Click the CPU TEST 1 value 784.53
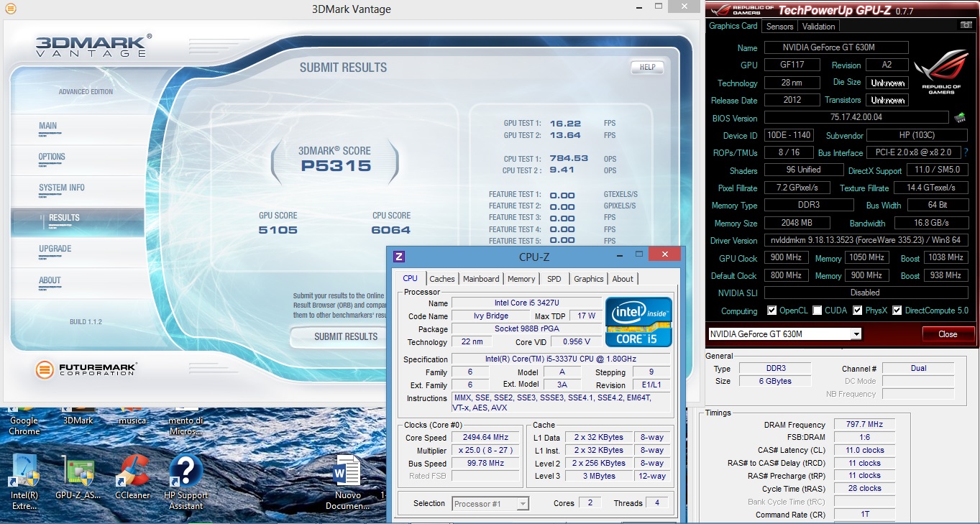 [569, 158]
